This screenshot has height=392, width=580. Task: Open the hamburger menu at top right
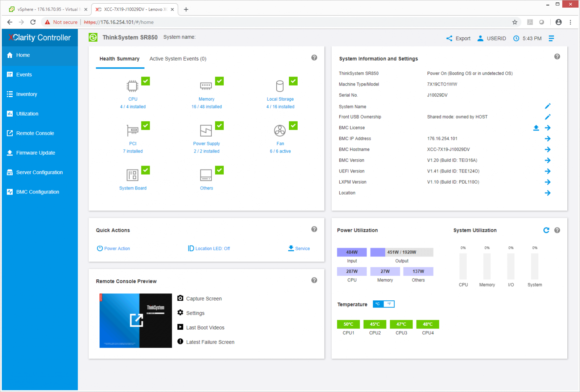[551, 38]
